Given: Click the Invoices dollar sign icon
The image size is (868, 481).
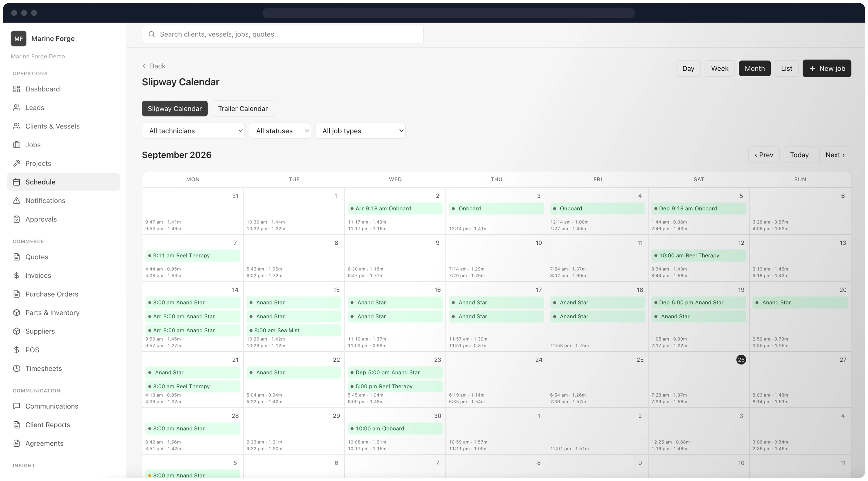Looking at the screenshot, I should pos(16,275).
